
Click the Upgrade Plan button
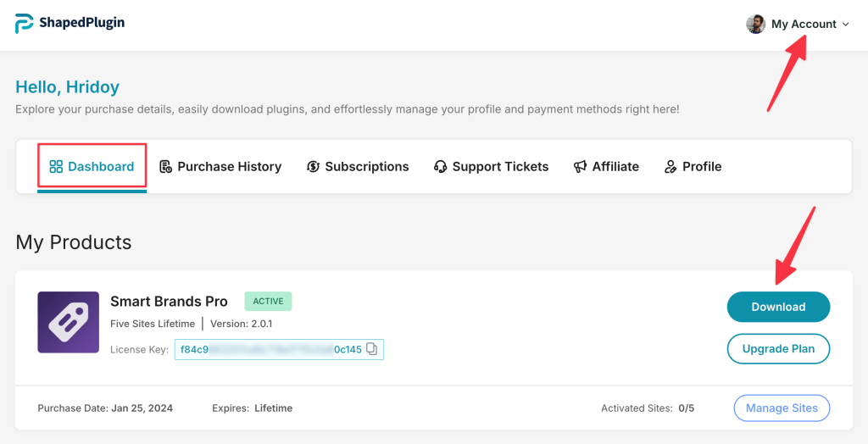click(778, 349)
